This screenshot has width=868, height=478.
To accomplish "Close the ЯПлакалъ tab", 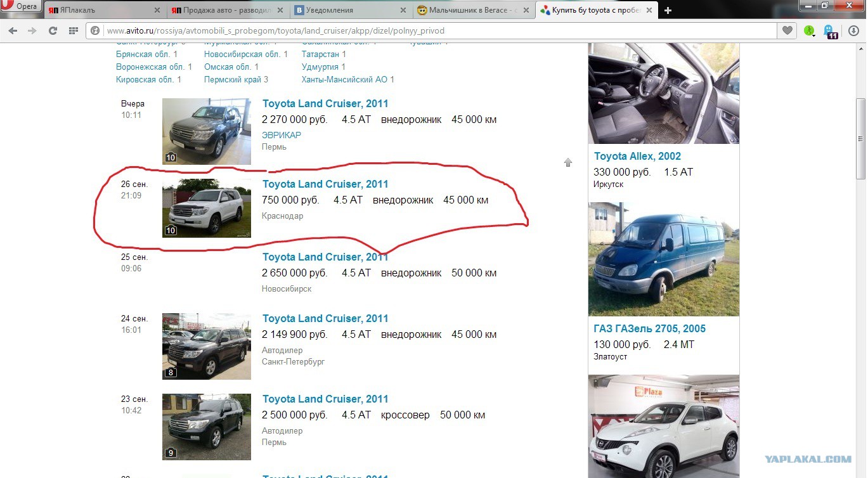I will click(x=156, y=11).
